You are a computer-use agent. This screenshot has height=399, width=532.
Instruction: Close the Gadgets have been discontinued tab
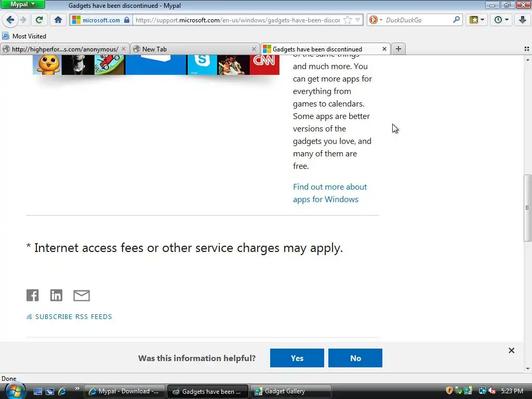(x=384, y=49)
